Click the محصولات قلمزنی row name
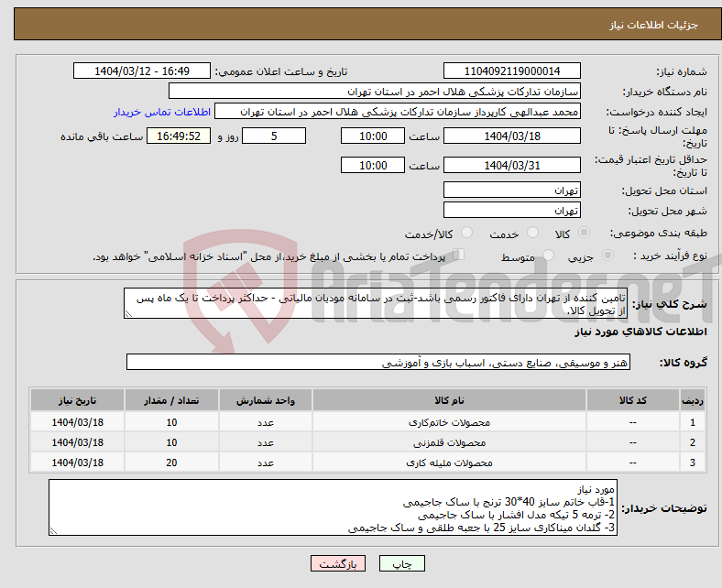Viewport: 722px width, 588px height. click(449, 442)
